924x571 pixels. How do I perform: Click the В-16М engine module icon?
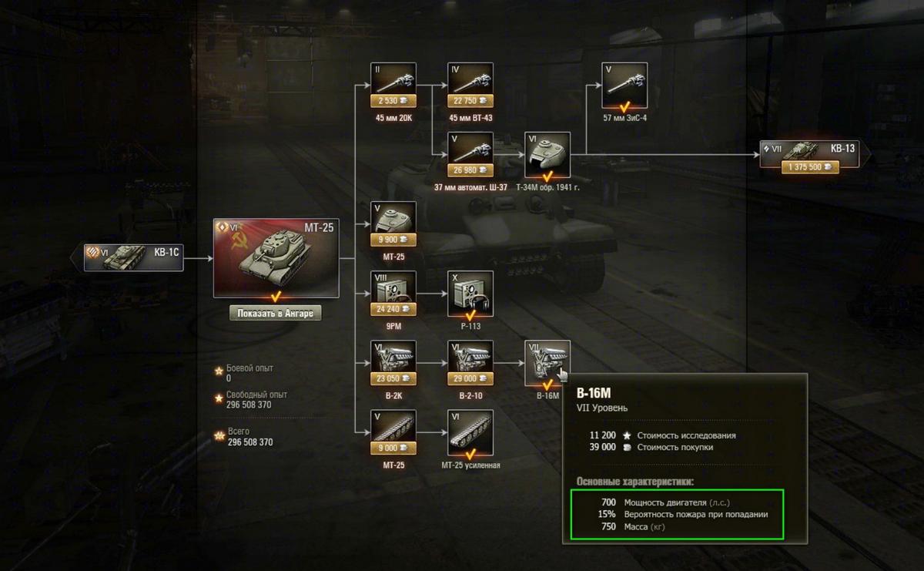coord(547,363)
